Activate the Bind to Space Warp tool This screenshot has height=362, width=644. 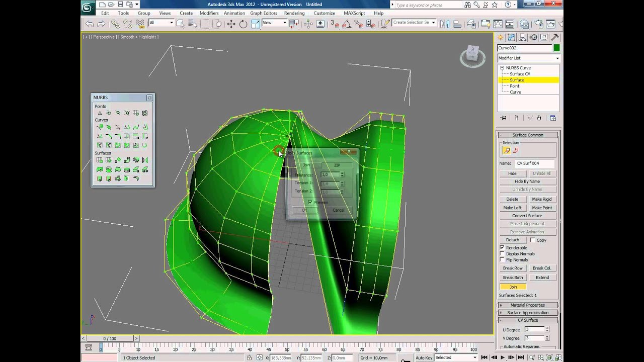[x=140, y=24]
